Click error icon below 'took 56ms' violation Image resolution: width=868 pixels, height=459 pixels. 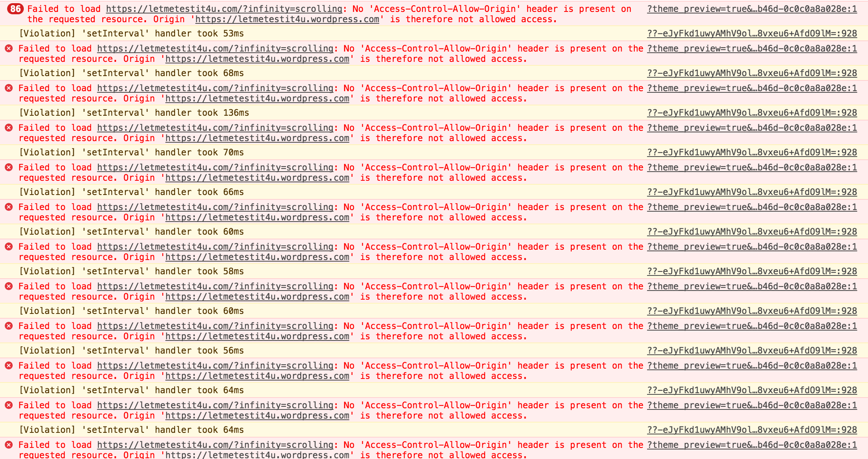coord(9,365)
